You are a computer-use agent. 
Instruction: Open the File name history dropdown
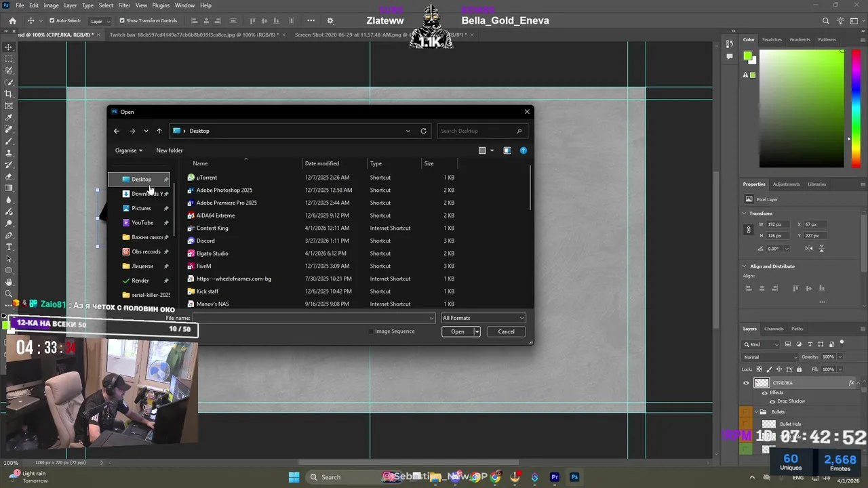(431, 318)
